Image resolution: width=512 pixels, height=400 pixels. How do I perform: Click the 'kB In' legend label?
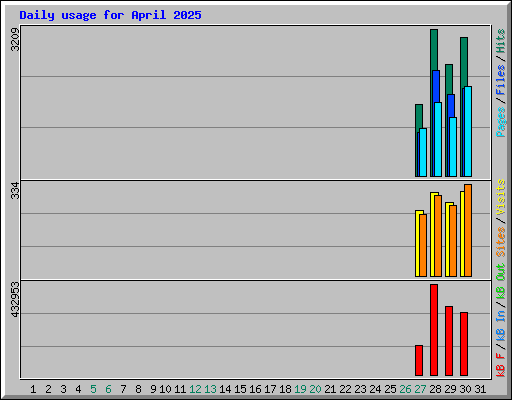click(x=501, y=326)
